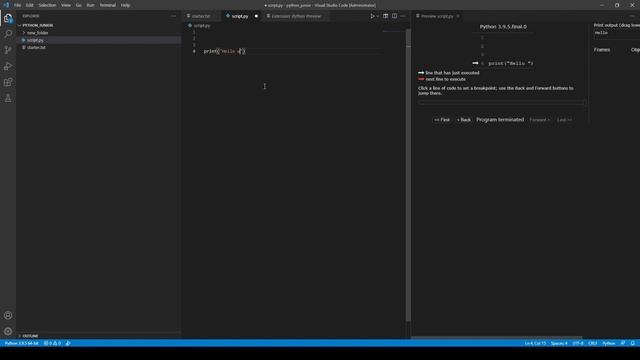The height and width of the screenshot is (360, 640).
Task: Open the Accounts menu icon
Action: [8, 315]
